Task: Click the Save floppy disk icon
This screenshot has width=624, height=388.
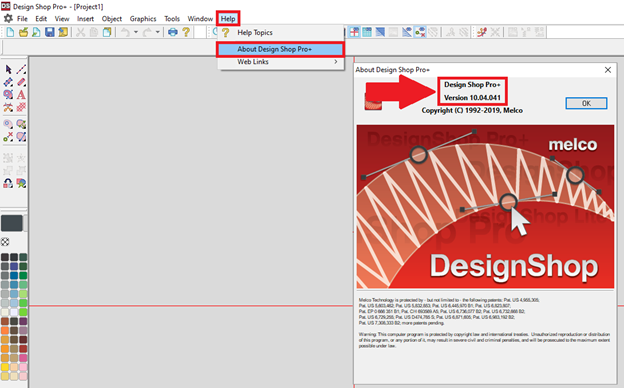Action: coord(50,32)
